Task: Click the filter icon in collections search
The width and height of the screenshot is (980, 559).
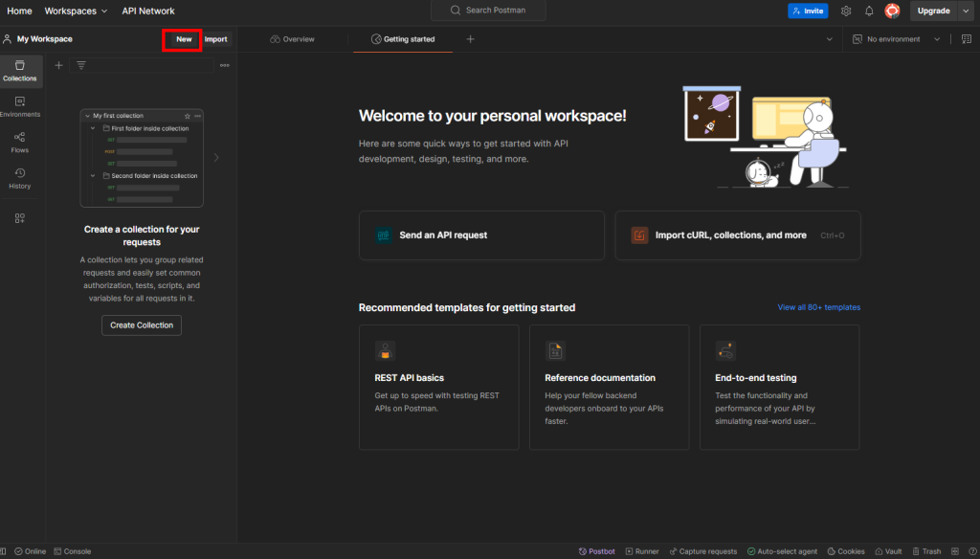Action: click(x=81, y=65)
